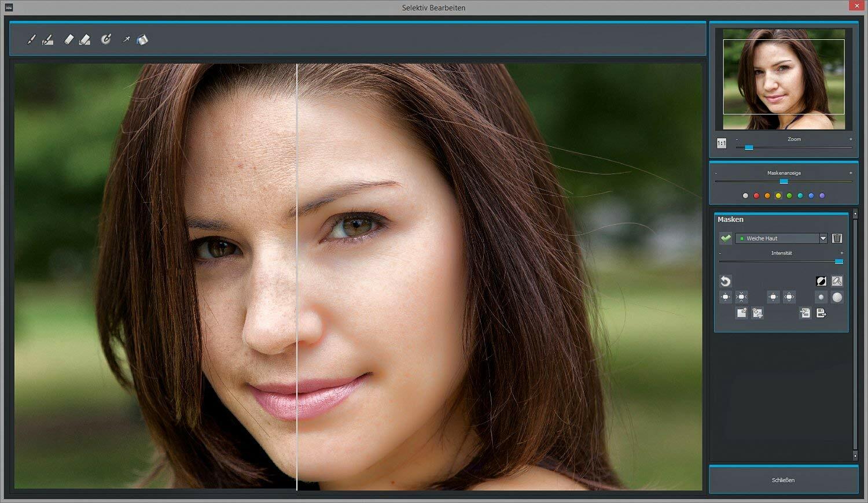
Task: Close the Selektiv Bearbeiten window
Action: [x=857, y=6]
